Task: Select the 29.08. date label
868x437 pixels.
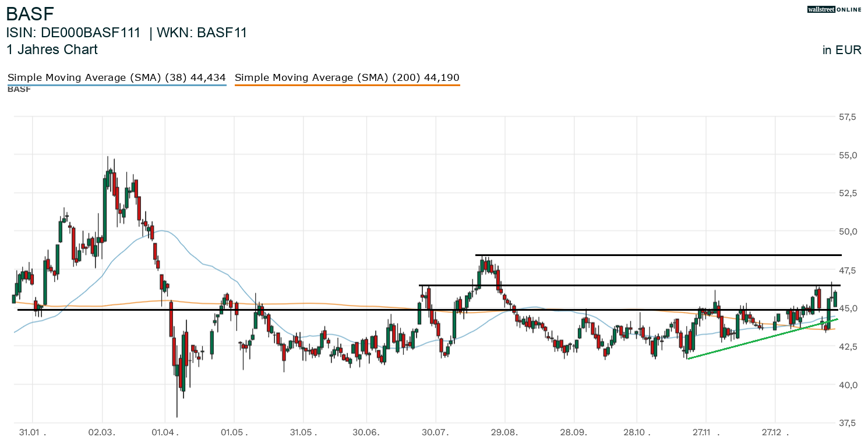Action: coord(505,432)
